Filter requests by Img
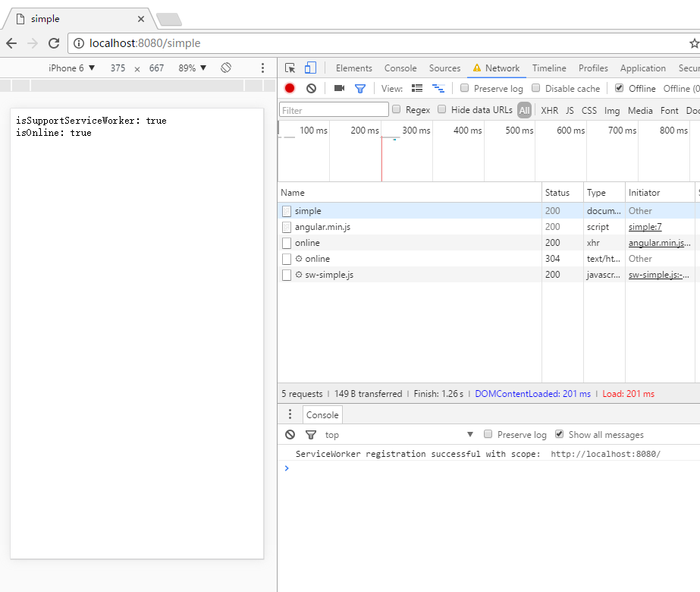The image size is (700, 592). [612, 110]
